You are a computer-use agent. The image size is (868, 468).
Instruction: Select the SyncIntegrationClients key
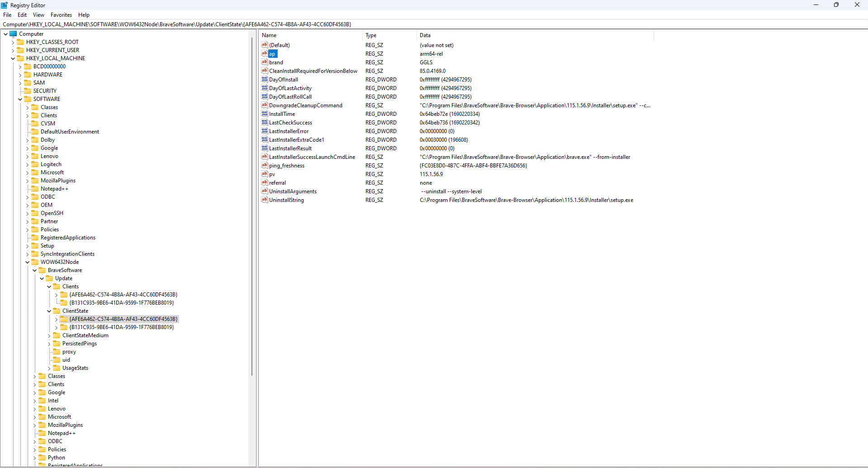pos(67,254)
